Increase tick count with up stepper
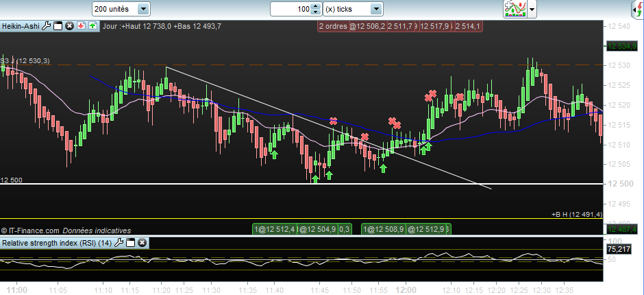Image resolution: width=644 pixels, height=295 pixels. [315, 6]
